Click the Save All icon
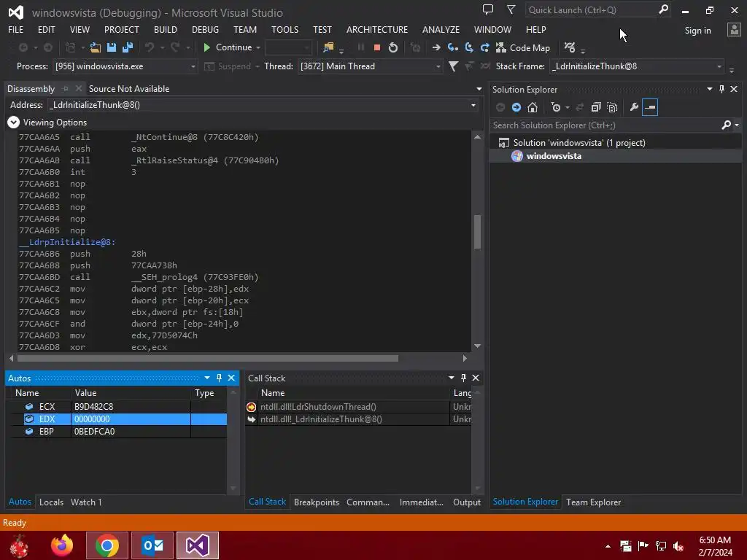The width and height of the screenshot is (747, 560). point(128,47)
